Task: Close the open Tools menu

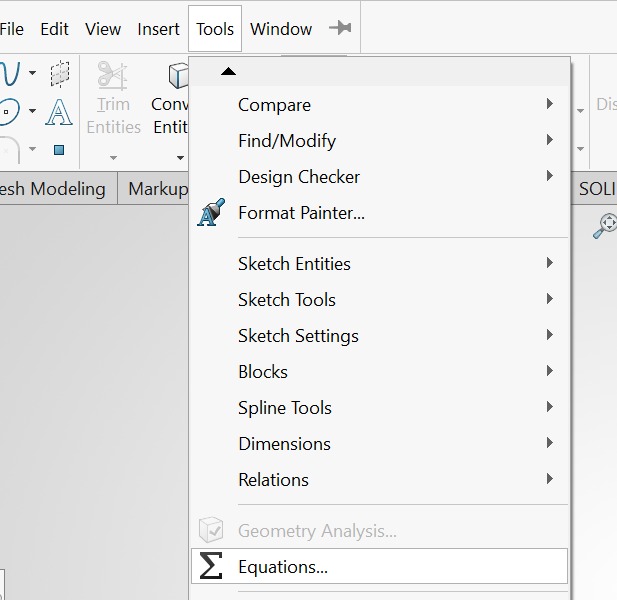Action: [x=215, y=29]
